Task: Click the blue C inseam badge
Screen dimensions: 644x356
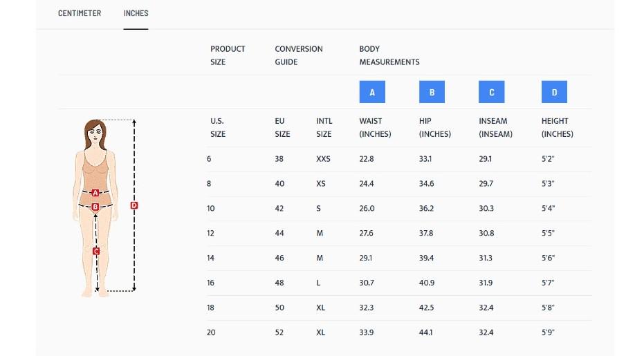Action: 491,92
